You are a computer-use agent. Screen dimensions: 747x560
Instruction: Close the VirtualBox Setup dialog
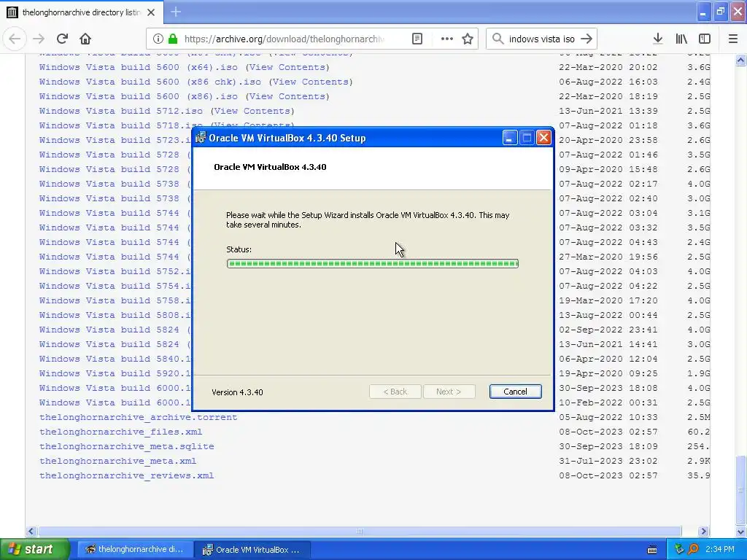[x=543, y=138]
